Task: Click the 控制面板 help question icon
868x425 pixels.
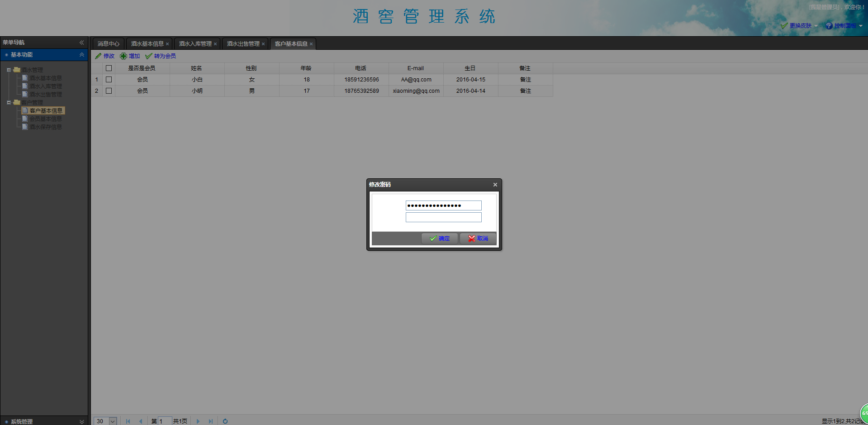Action: pos(829,26)
